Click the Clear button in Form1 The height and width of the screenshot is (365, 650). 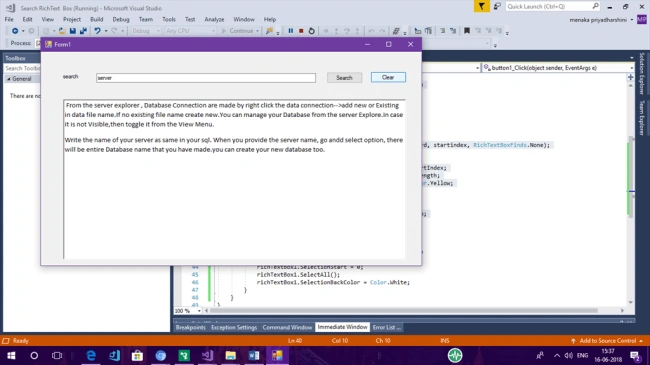coord(388,77)
